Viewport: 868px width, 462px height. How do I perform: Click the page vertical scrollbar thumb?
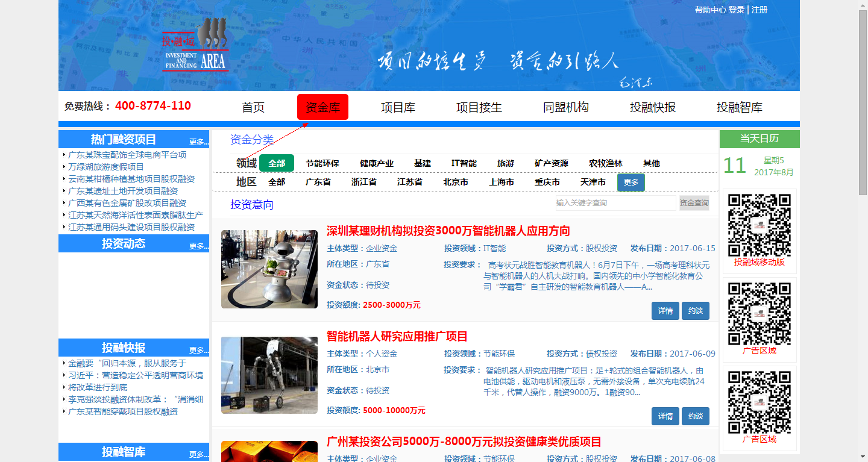(x=863, y=102)
